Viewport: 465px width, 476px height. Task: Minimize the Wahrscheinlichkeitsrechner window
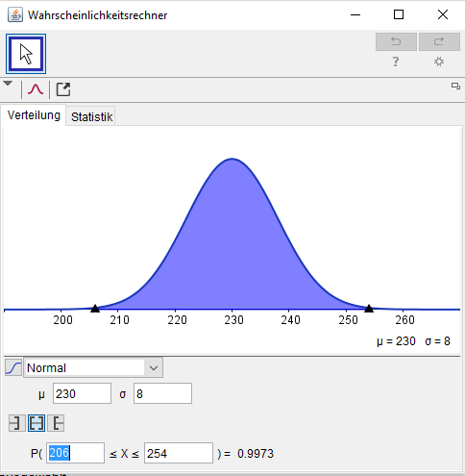(355, 14)
